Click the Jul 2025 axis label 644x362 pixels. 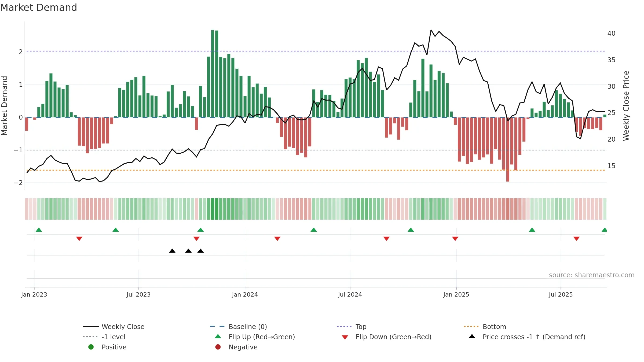561,295
